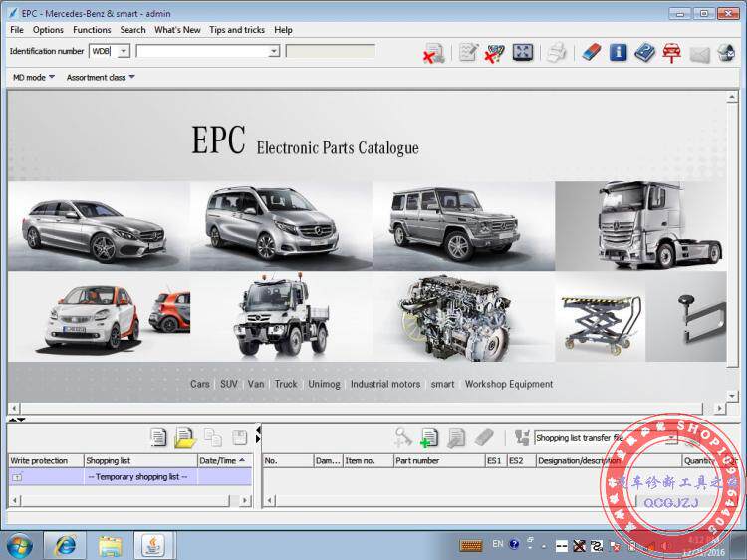Open the Help menu
Screen dimensions: 747x560
click(x=283, y=30)
